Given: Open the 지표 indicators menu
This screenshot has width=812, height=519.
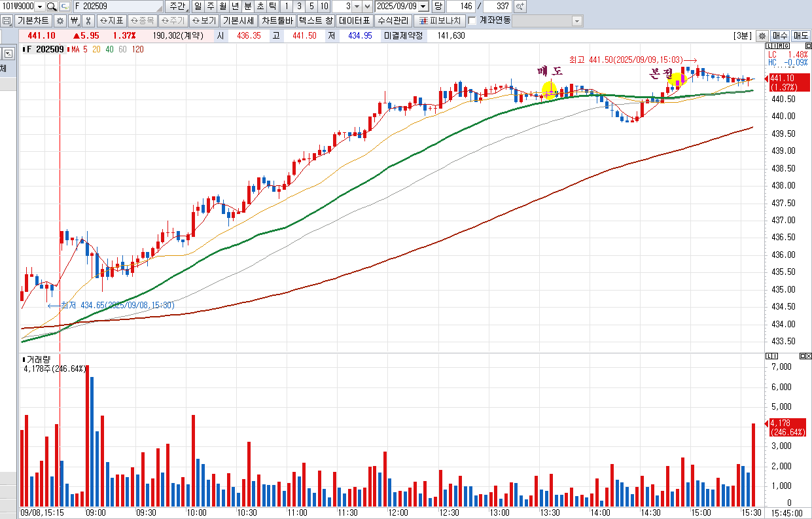Looking at the screenshot, I should [x=111, y=20].
